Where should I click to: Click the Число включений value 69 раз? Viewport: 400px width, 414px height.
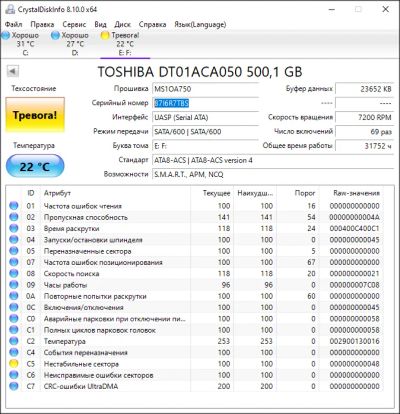point(364,131)
